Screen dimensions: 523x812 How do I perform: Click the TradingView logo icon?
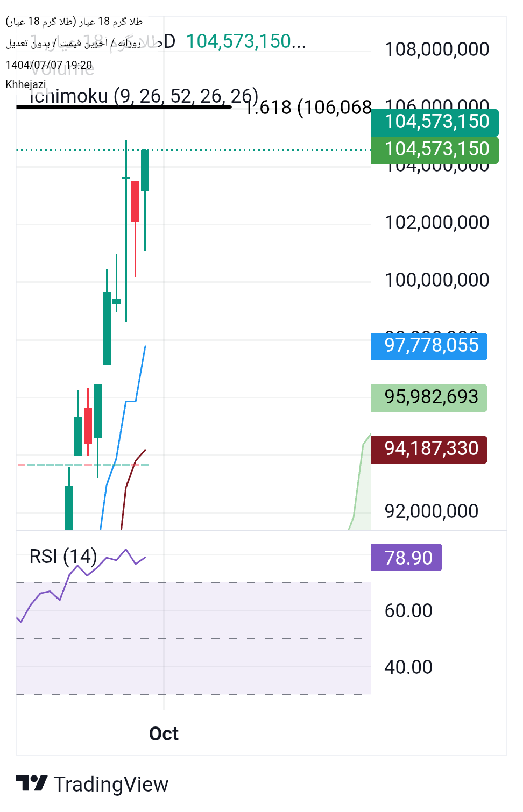pyautogui.click(x=31, y=783)
